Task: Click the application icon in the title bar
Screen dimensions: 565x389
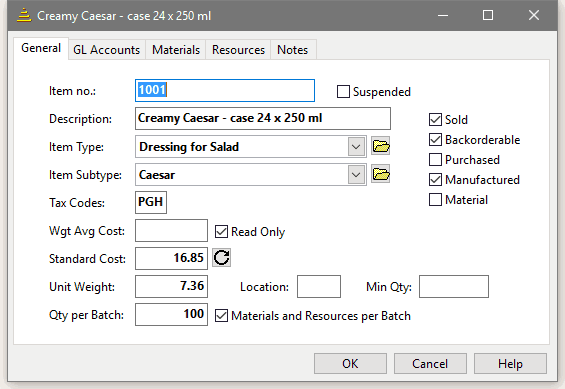Action: click(24, 15)
